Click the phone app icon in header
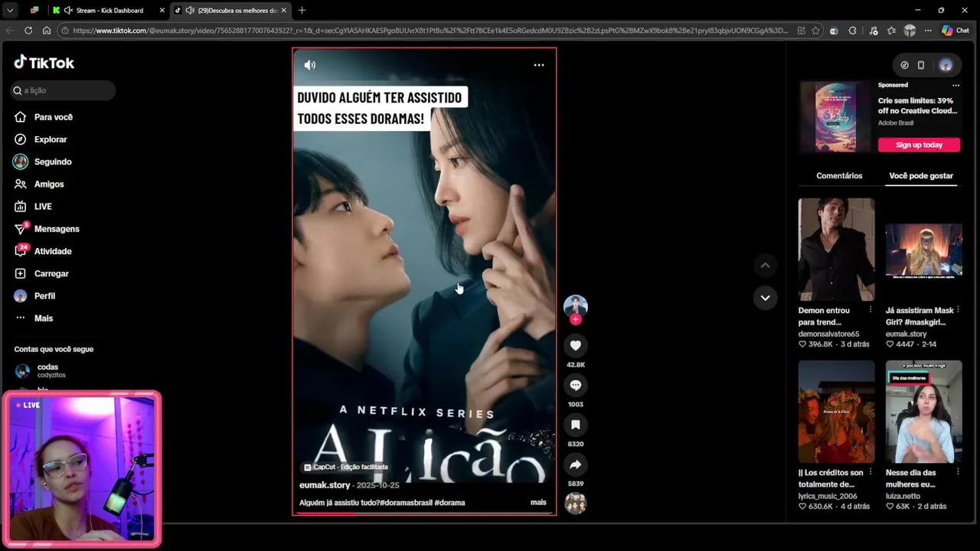 pyautogui.click(x=921, y=65)
